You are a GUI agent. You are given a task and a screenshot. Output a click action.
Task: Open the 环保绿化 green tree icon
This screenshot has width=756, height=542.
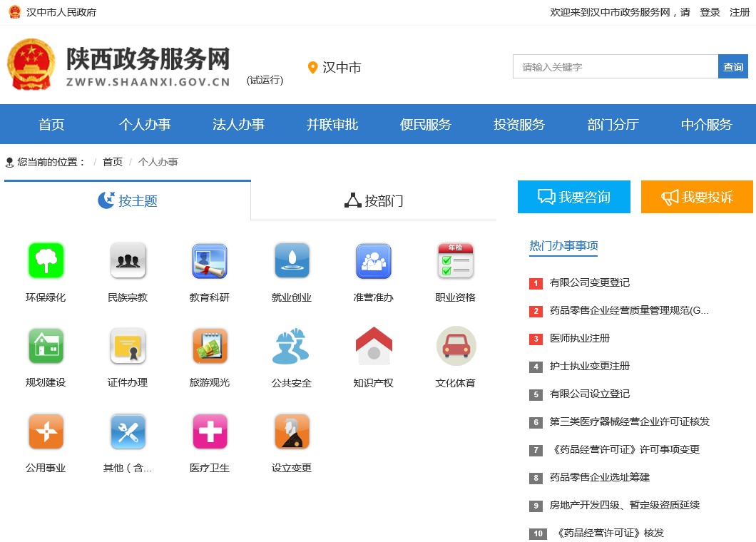[x=46, y=260]
